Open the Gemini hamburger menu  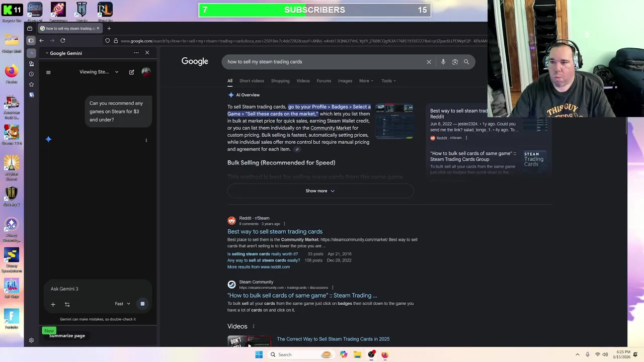48,72
